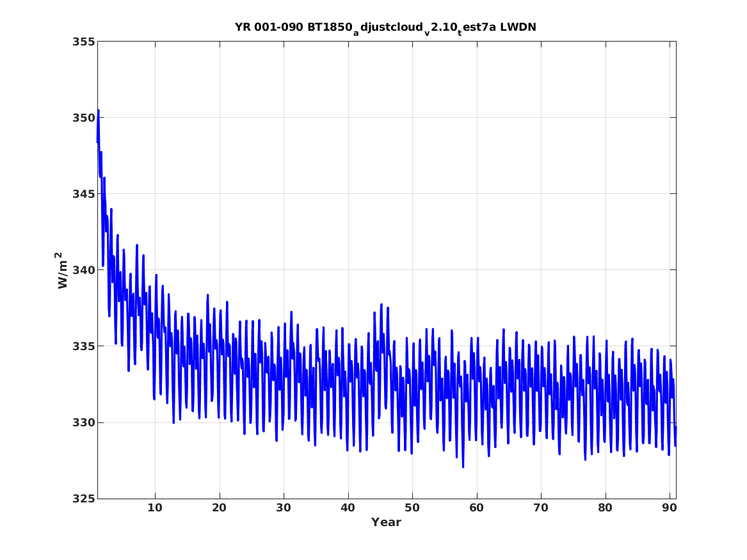The height and width of the screenshot is (560, 747).
Task: Click x-axis tick label 40
Action: pos(348,508)
